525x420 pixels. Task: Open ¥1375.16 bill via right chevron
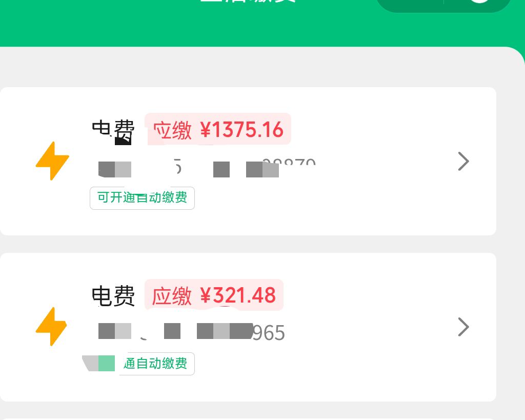click(463, 162)
